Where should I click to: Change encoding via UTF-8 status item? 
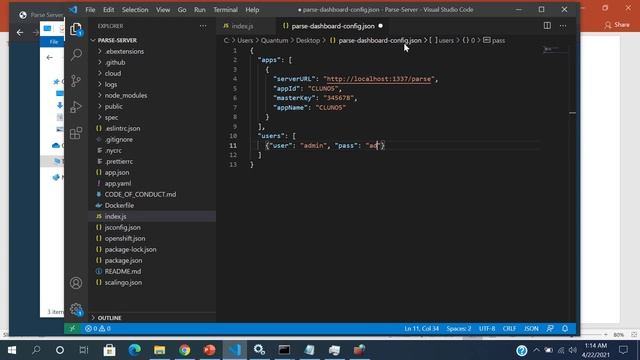pos(487,329)
